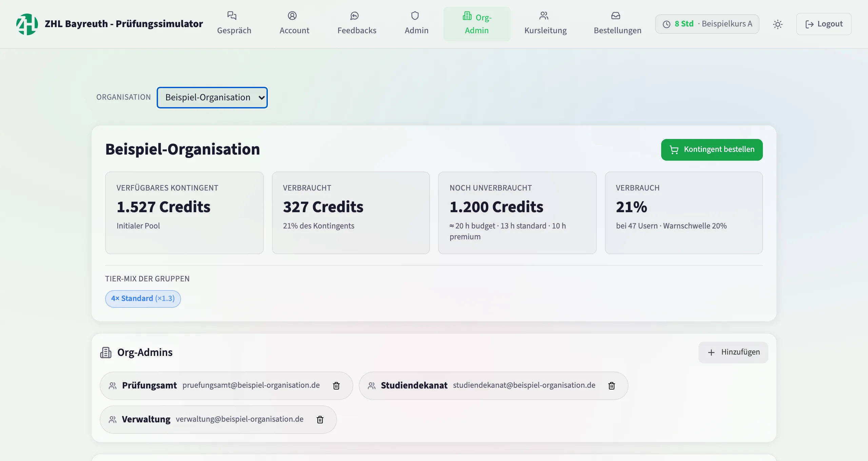Screen dimensions: 868x461
Task: Open the Organisation dropdown
Action: pyautogui.click(x=212, y=98)
